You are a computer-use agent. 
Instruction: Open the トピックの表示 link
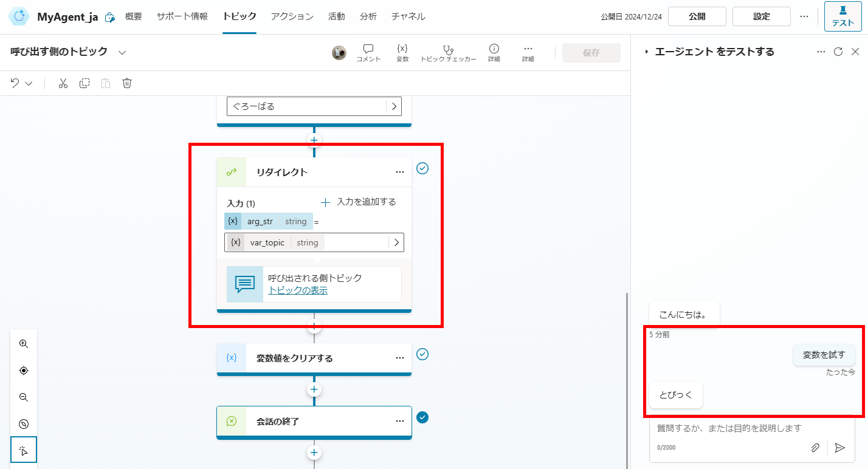298,290
